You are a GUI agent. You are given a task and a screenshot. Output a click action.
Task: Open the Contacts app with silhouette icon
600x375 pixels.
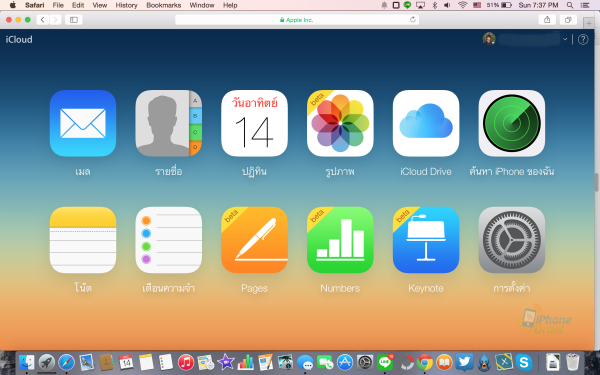[168, 123]
